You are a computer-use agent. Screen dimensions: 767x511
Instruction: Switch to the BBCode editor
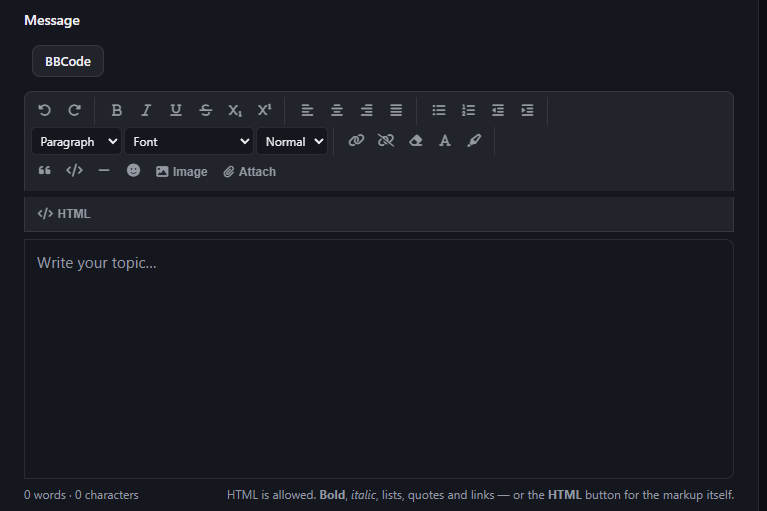click(68, 61)
